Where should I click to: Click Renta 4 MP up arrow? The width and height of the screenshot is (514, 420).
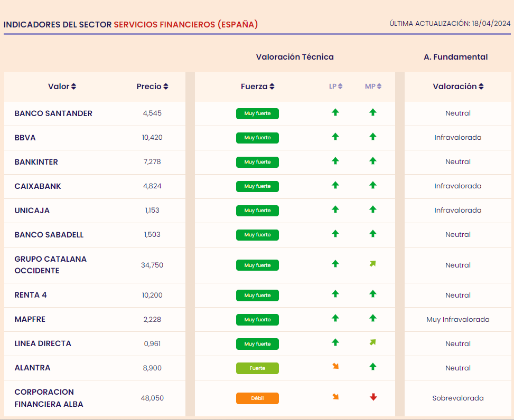click(373, 294)
